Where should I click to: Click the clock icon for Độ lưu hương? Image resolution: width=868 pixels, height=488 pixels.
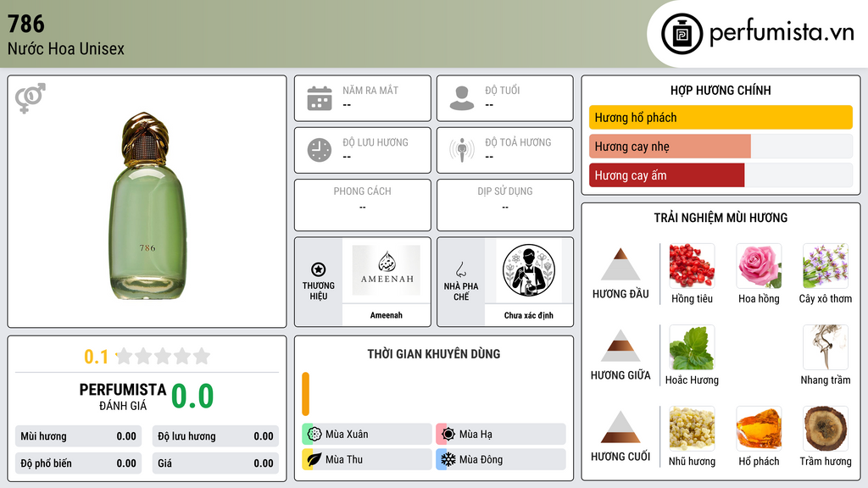320,150
